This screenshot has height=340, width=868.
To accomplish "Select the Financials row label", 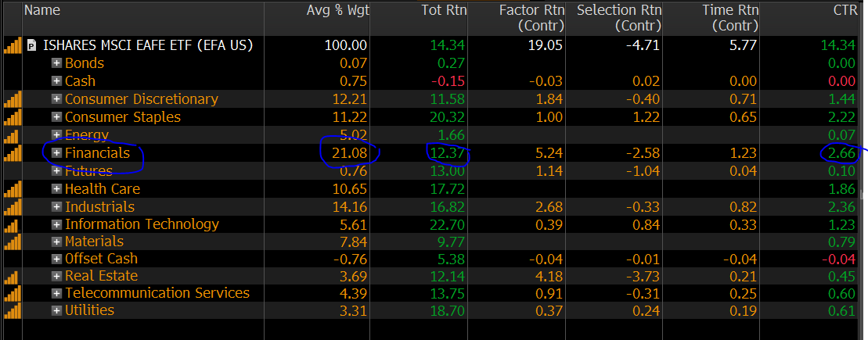I will [97, 153].
